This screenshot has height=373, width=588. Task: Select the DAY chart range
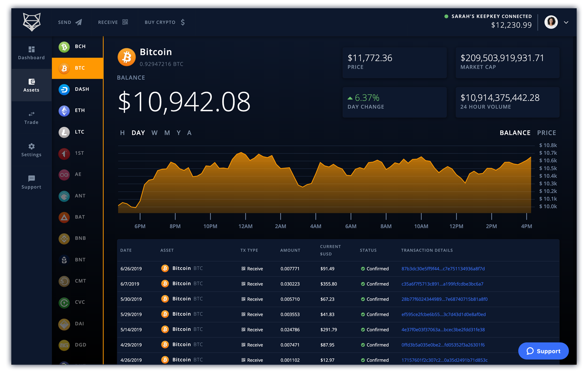[x=138, y=133]
